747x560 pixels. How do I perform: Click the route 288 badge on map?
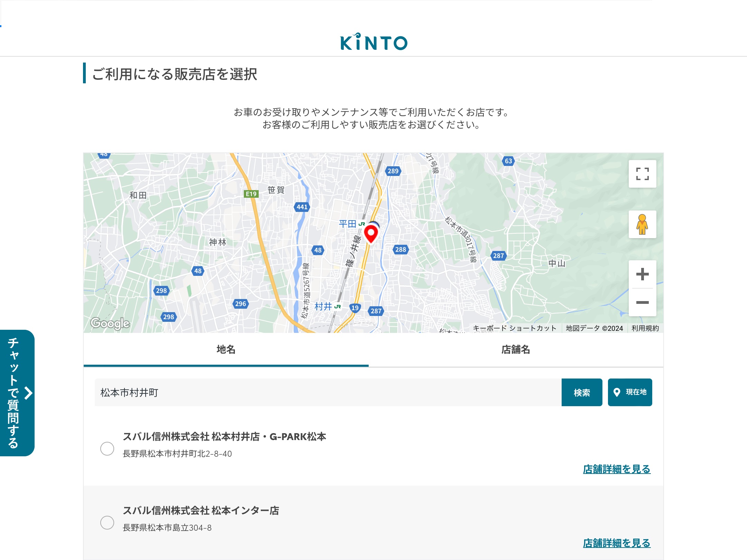(x=400, y=249)
